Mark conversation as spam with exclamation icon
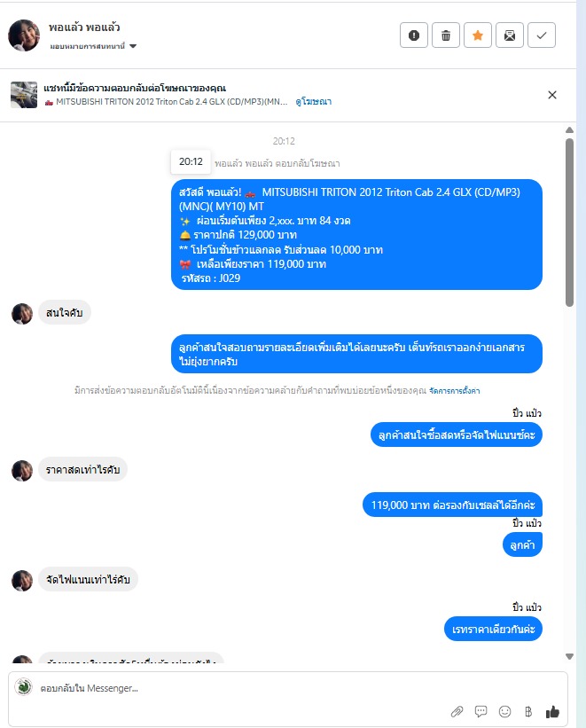This screenshot has height=728, width=586. [x=414, y=35]
